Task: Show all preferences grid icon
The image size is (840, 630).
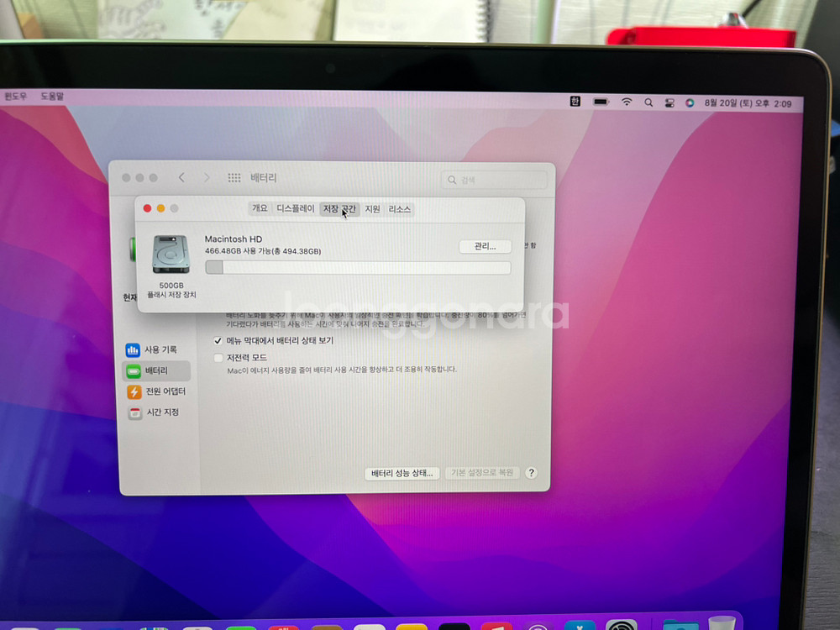Action: 234,177
